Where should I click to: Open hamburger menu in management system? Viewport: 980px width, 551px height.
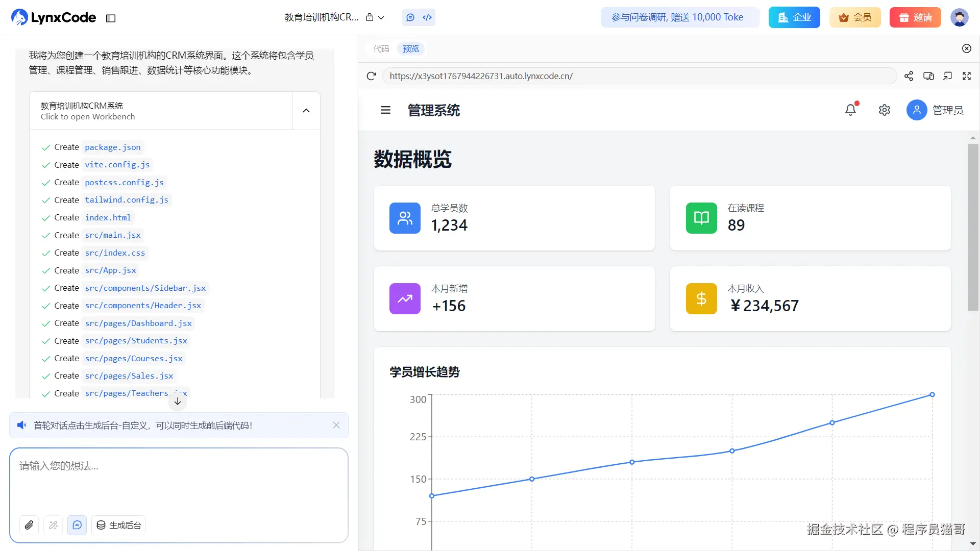click(385, 110)
